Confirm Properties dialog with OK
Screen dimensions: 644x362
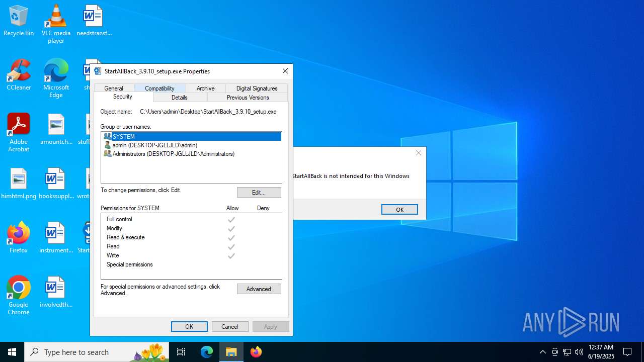click(x=189, y=327)
